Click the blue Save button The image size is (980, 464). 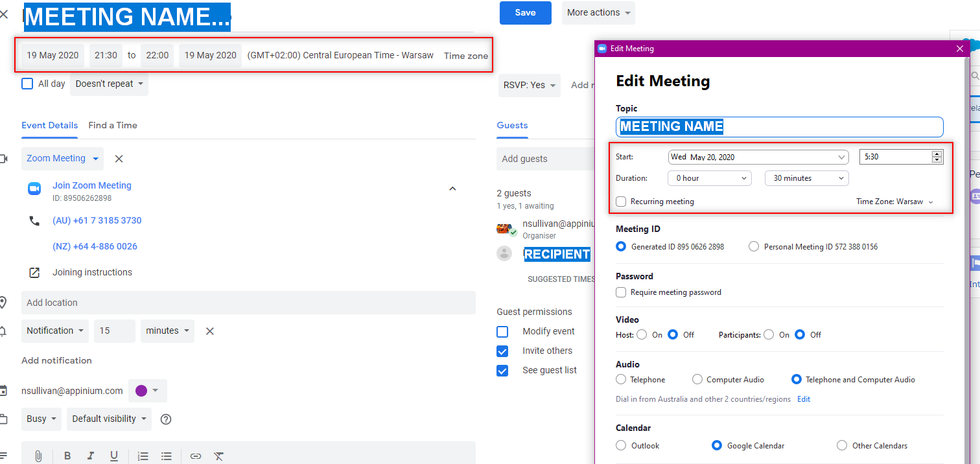(x=525, y=13)
